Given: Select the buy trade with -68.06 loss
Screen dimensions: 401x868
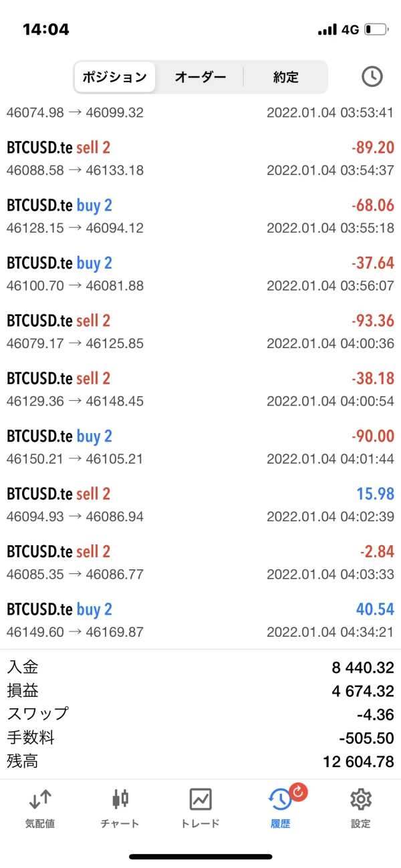Looking at the screenshot, I should point(200,216).
